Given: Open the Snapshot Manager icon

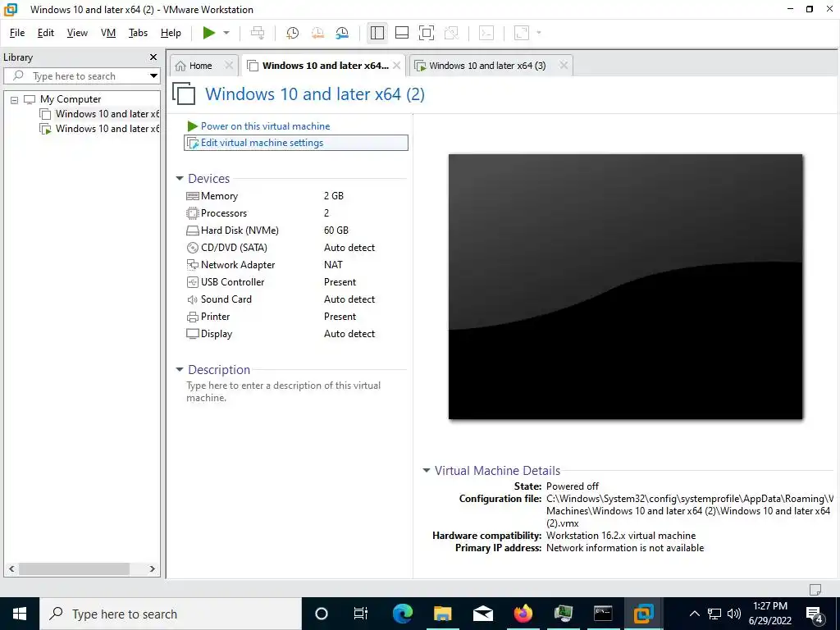Looking at the screenshot, I should point(342,33).
